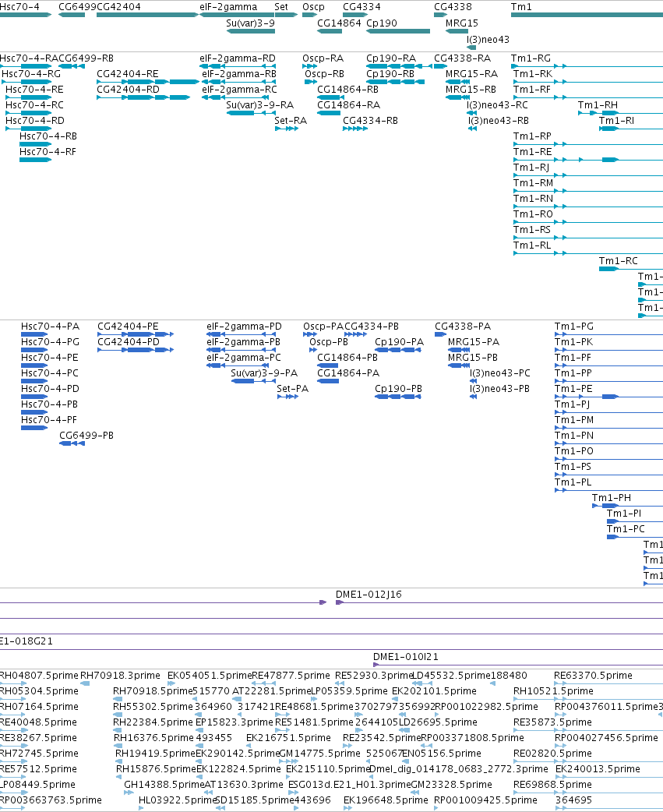Select transcript eIF-2gamma-RC
Screen dimensions: 663x812
[x=239, y=89]
